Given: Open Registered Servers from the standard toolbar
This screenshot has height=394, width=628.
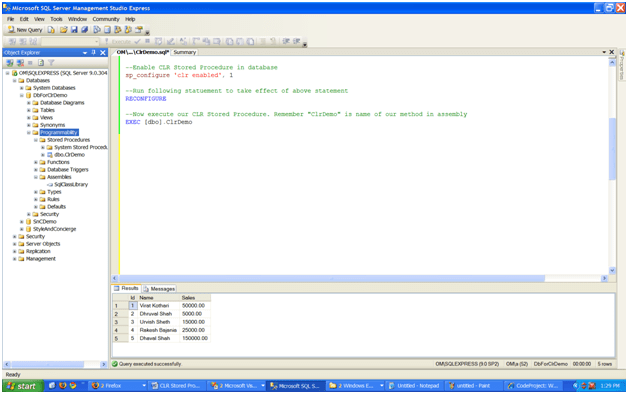Looking at the screenshot, I should point(97,30).
